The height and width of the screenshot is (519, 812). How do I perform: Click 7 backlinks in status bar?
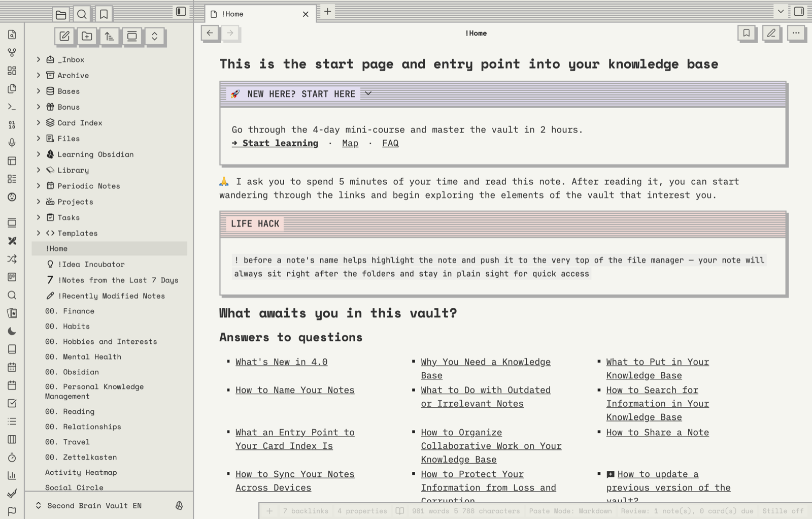click(306, 511)
